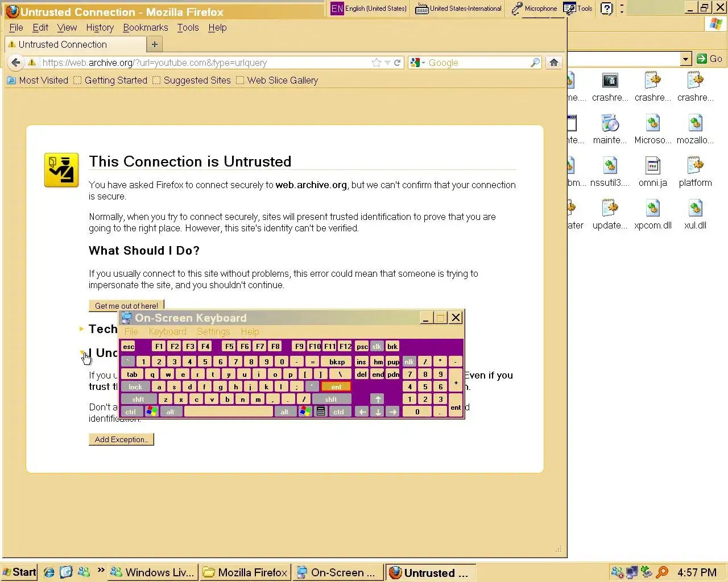Open the Firefox home page icon
The width and height of the screenshot is (728, 582).
pos(553,63)
